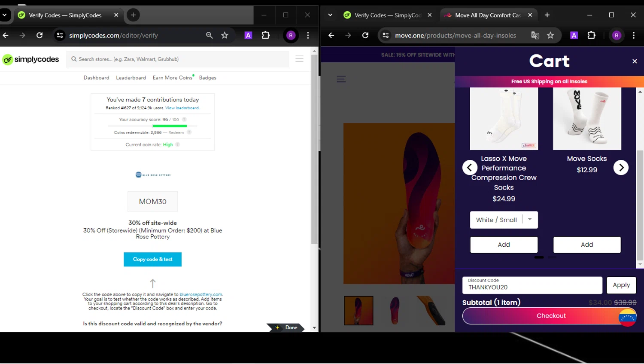Viewport: 644px width, 364px height.
Task: Open profile R avatar in left window
Action: pos(291,35)
